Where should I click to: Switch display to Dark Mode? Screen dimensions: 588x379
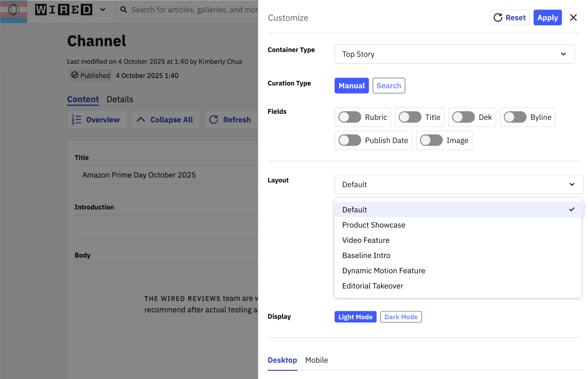[x=401, y=317]
